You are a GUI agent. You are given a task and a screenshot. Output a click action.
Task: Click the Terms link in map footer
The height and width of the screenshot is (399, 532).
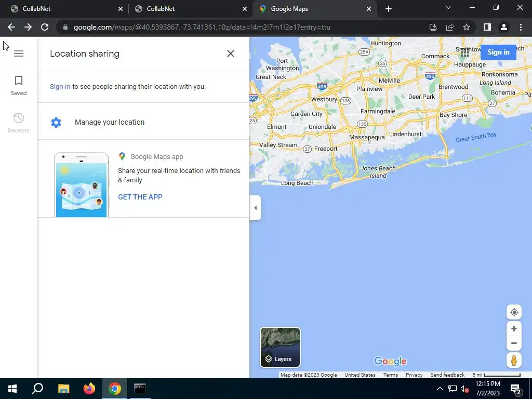391,375
